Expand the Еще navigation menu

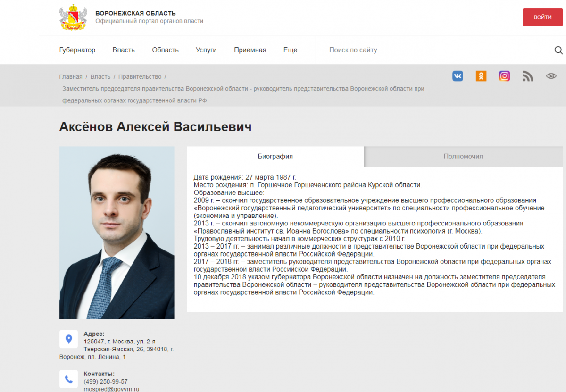pyautogui.click(x=290, y=50)
